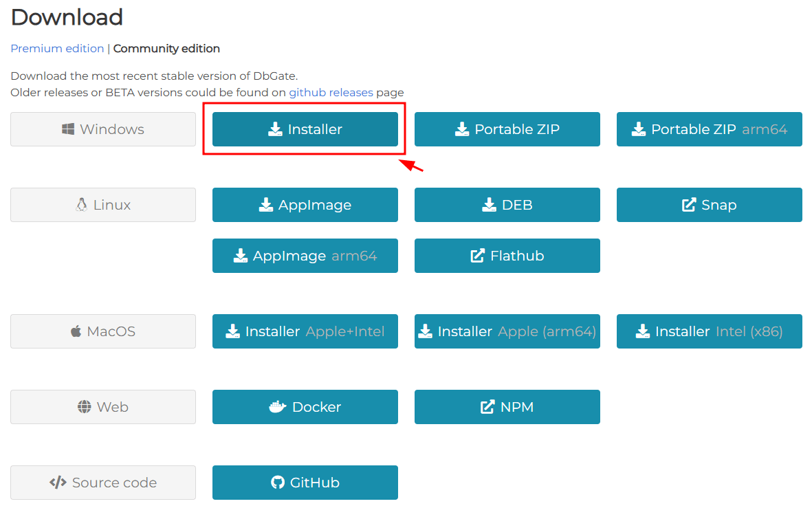Click the Linux platform label
The width and height of the screenshot is (812, 530).
click(x=103, y=205)
